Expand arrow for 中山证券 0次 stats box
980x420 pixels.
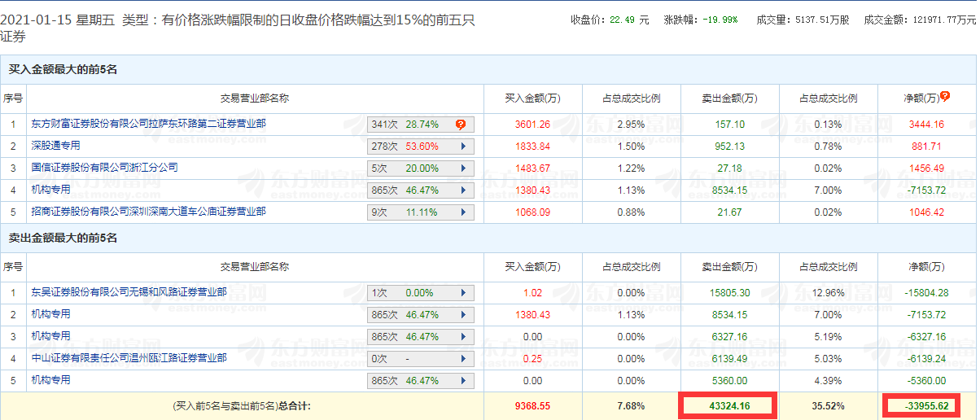(462, 358)
